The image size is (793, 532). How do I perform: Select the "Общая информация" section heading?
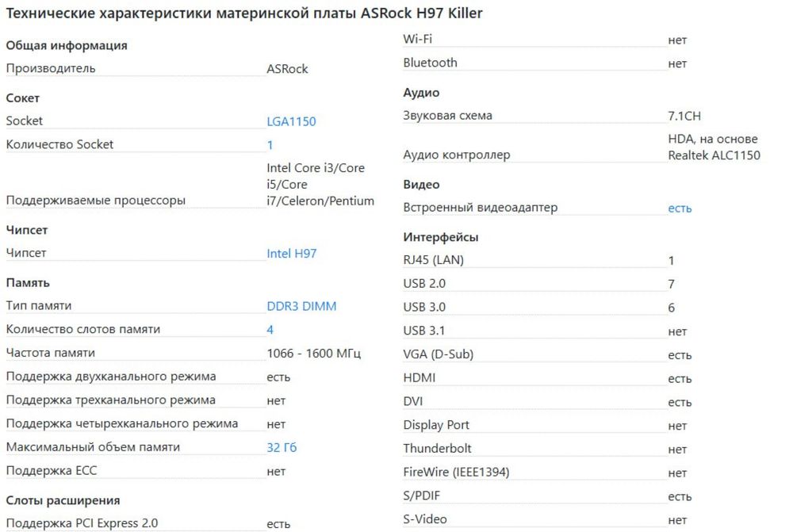tap(67, 46)
